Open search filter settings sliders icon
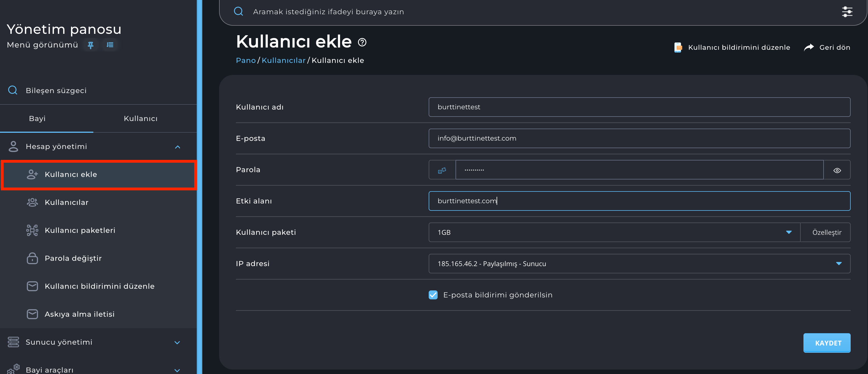This screenshot has height=374, width=868. (x=847, y=12)
